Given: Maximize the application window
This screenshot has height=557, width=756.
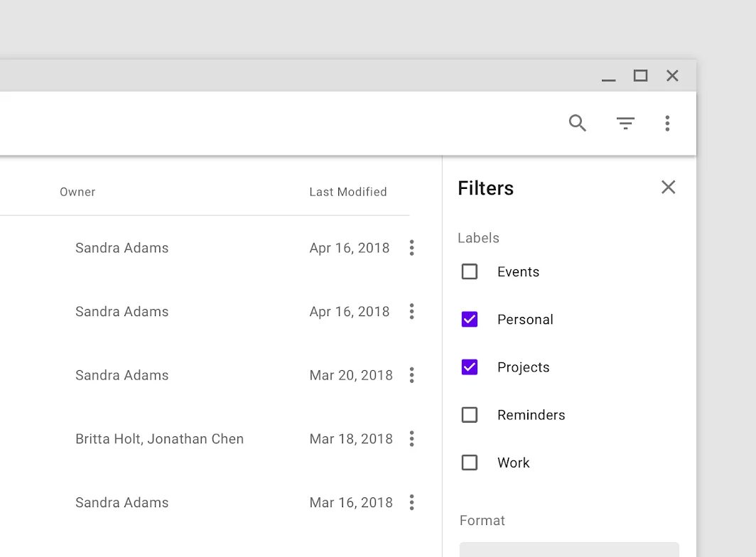Looking at the screenshot, I should coord(640,76).
